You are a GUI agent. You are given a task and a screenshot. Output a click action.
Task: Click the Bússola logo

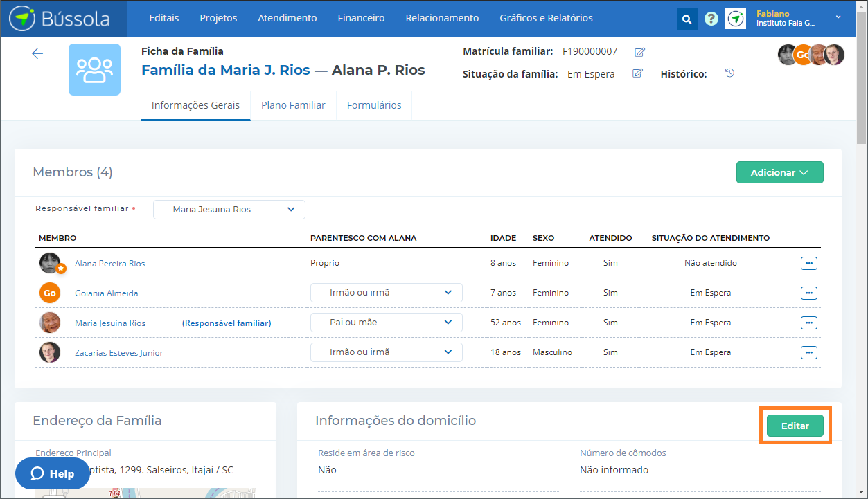pos(60,19)
